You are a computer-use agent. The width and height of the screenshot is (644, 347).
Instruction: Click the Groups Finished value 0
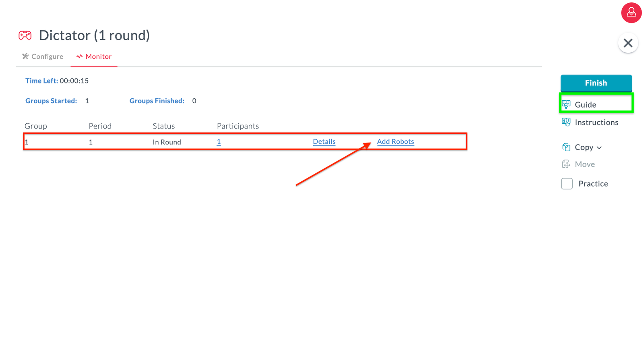pyautogui.click(x=194, y=101)
